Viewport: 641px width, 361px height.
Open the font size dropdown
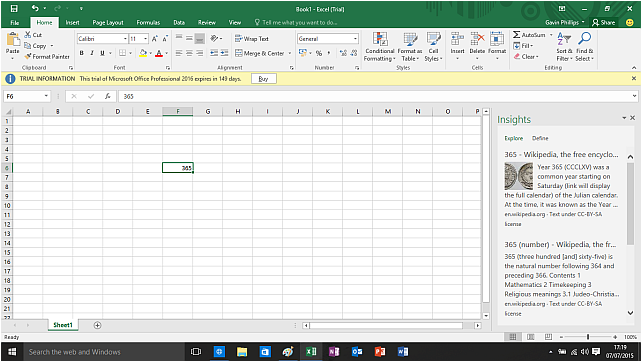tap(146, 39)
